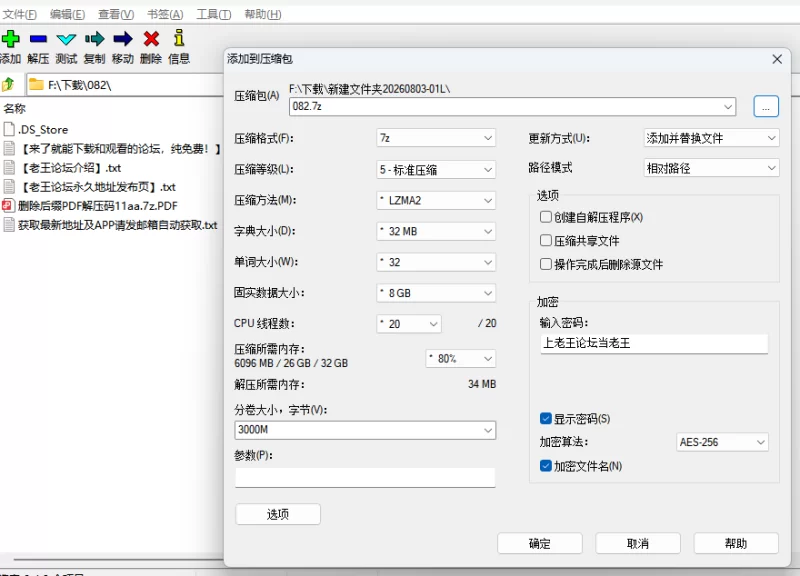The image size is (800, 576).
Task: Click the 参数(P) input field
Action: click(365, 478)
